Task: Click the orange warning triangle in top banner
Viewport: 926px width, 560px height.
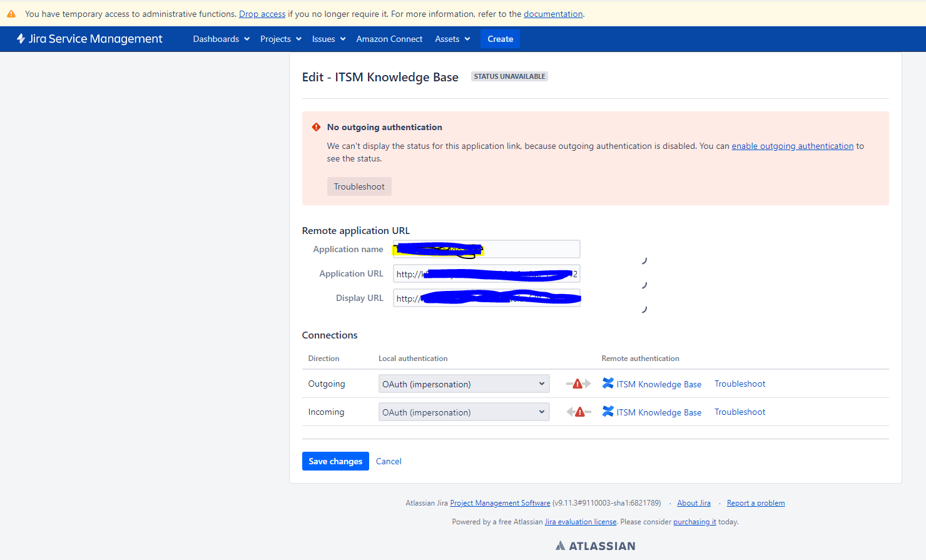Action: (11, 14)
